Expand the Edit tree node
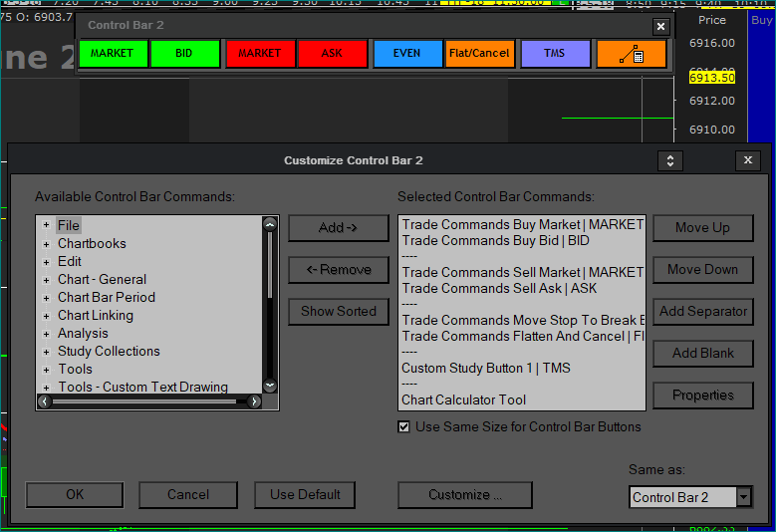Image resolution: width=776 pixels, height=532 pixels. click(46, 262)
